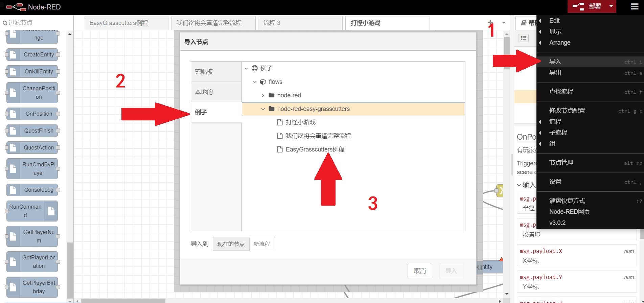Click the 取消 (cancel) button
Viewport: 644px width, 303px height.
420,271
